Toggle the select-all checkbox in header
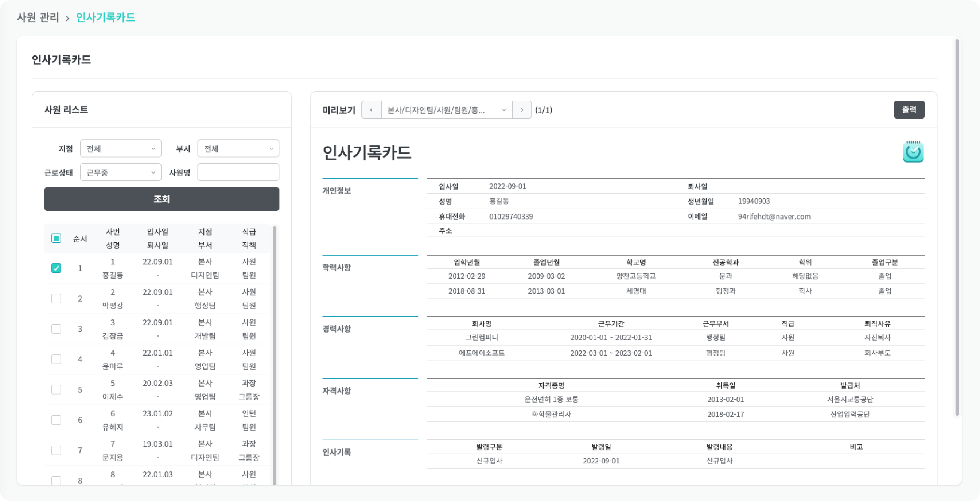 tap(56, 238)
